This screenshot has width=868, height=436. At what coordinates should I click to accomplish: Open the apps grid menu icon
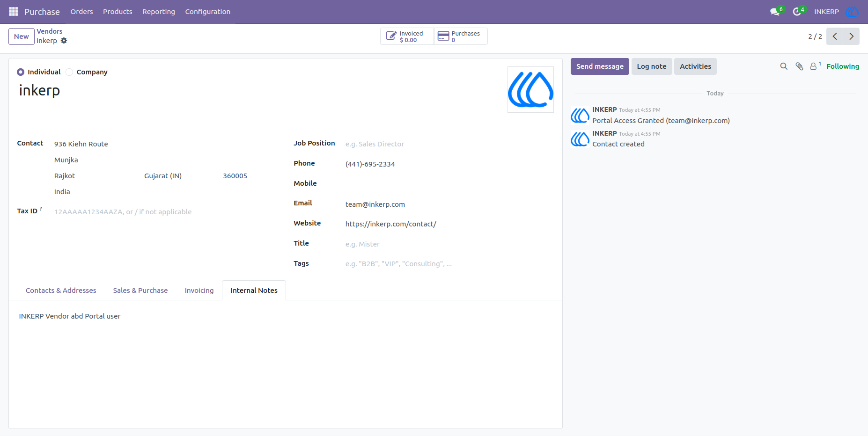[x=14, y=12]
